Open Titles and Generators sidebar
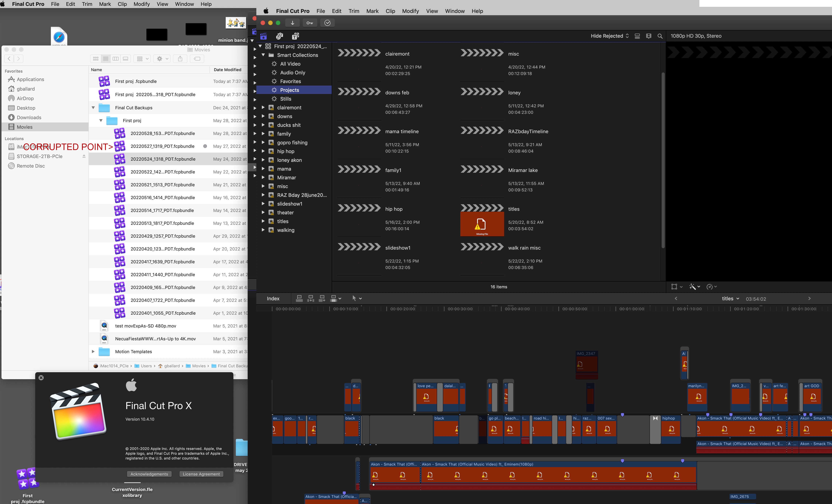Screen dimensions: 832x504 [296, 36]
